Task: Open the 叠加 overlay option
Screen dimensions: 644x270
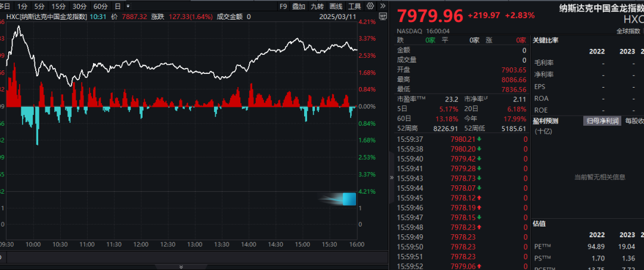Action: (x=299, y=6)
